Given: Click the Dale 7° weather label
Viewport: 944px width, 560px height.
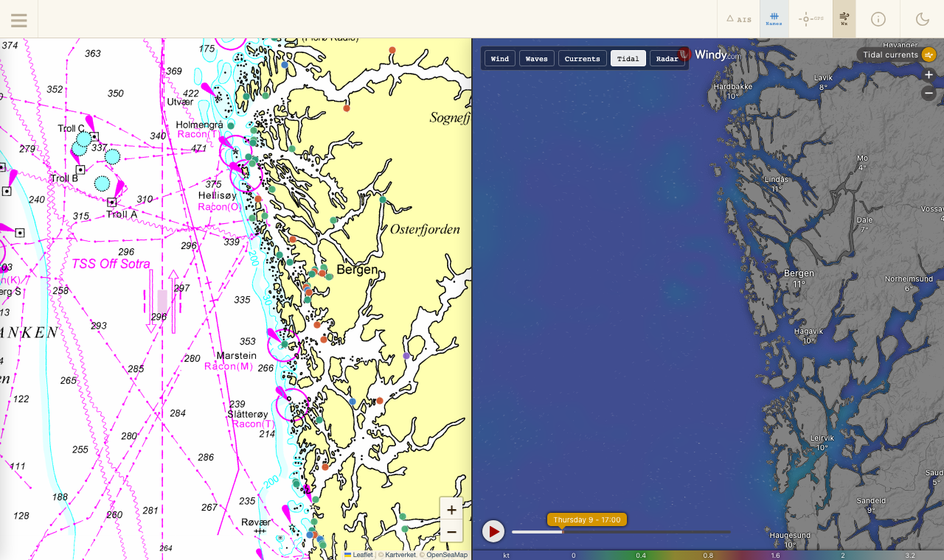Looking at the screenshot, I should click(864, 224).
